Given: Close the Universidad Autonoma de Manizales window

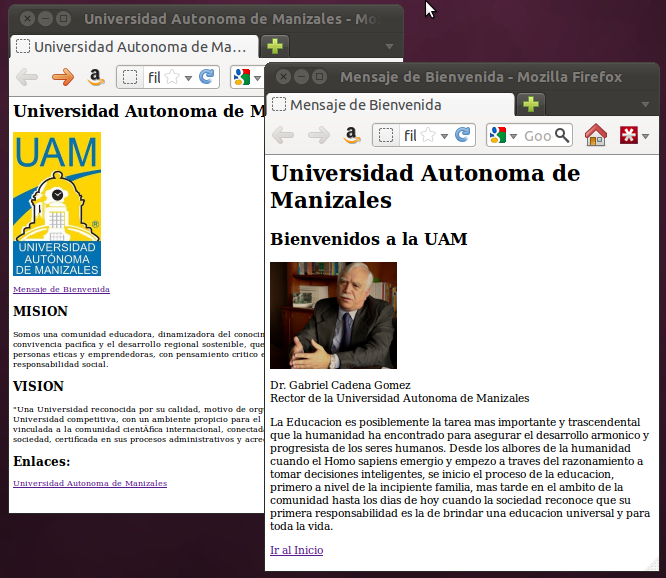Looking at the screenshot, I should pos(27,19).
